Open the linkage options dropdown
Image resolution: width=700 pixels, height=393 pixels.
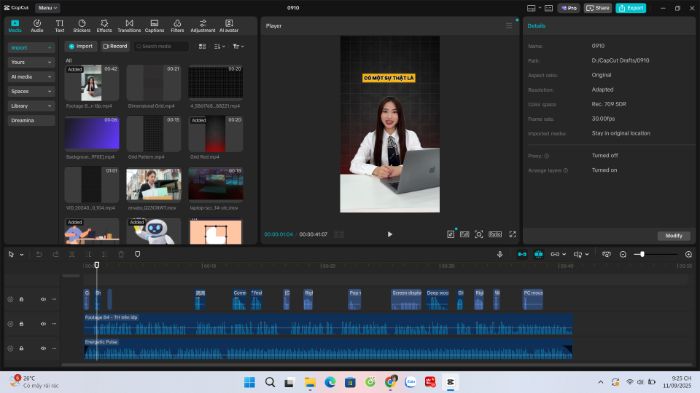(x=558, y=254)
